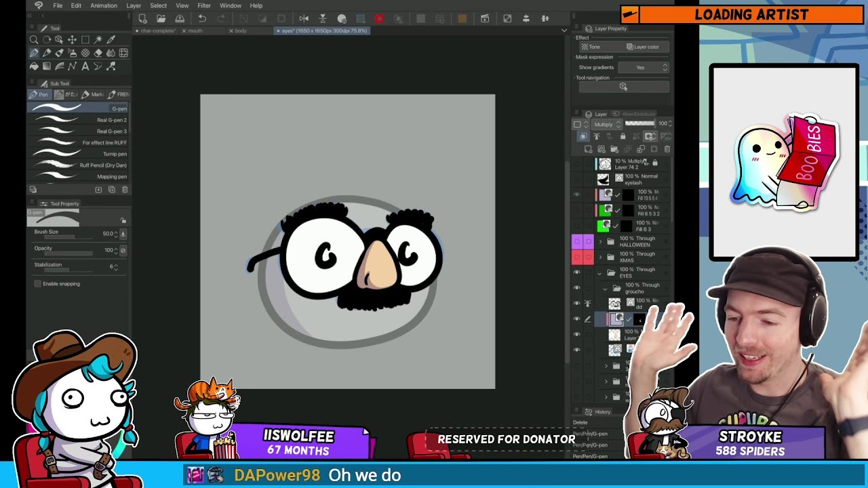The width and height of the screenshot is (868, 488).
Task: Switch to the char-complete canvas tab
Action: click(x=157, y=30)
